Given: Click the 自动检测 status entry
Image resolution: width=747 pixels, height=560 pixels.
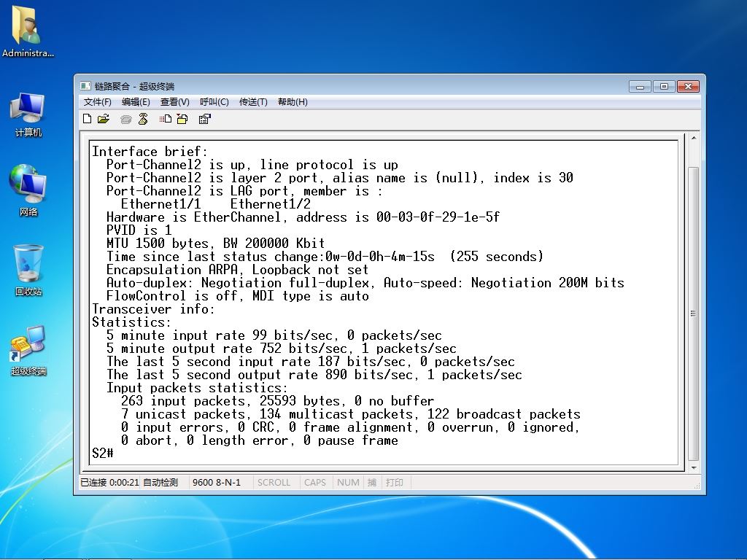Looking at the screenshot, I should point(160,483).
